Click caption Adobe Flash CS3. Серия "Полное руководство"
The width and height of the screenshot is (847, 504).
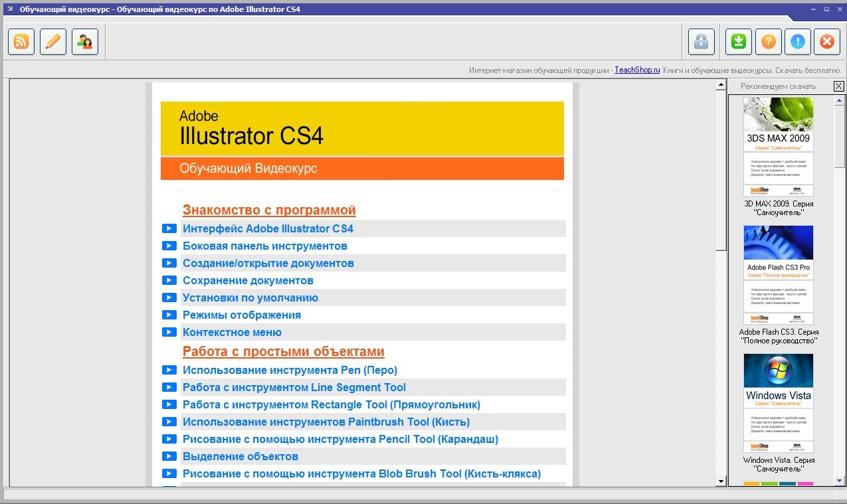click(x=779, y=336)
